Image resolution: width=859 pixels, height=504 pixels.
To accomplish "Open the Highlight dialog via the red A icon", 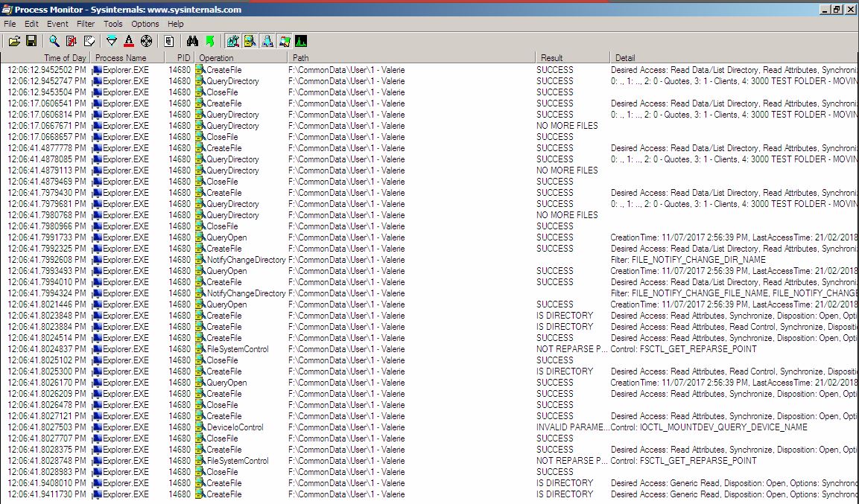I will [x=129, y=41].
